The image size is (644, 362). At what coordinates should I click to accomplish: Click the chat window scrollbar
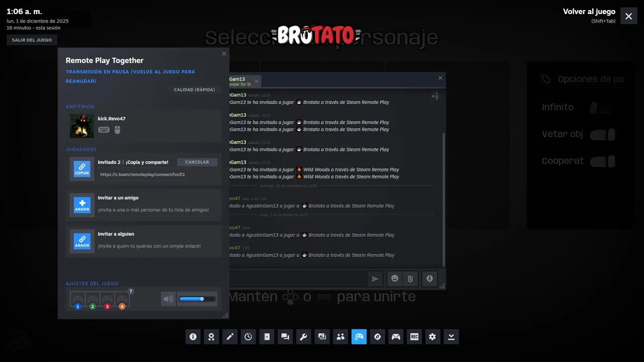443,200
